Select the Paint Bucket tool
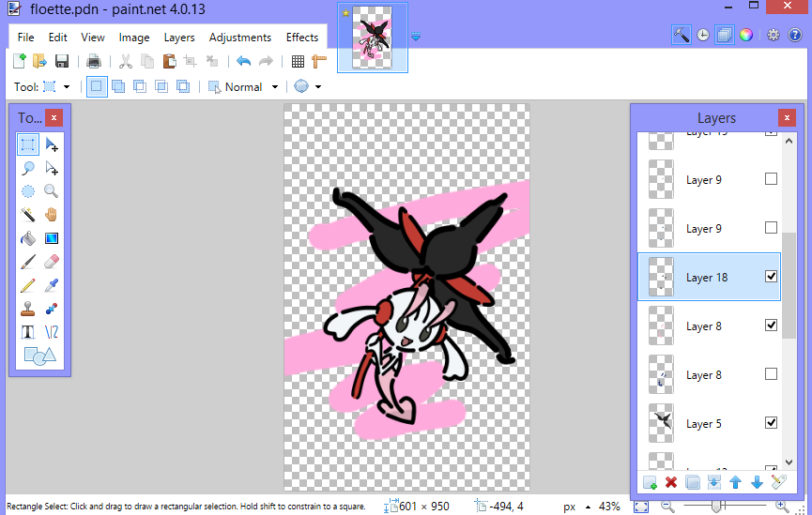The image size is (812, 515). (x=28, y=238)
